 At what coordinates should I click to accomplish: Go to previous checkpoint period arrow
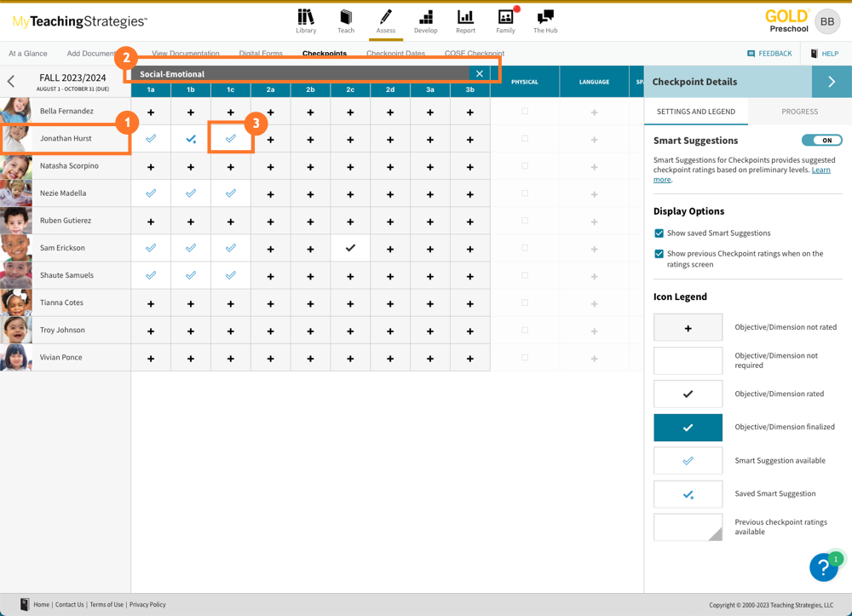[11, 82]
